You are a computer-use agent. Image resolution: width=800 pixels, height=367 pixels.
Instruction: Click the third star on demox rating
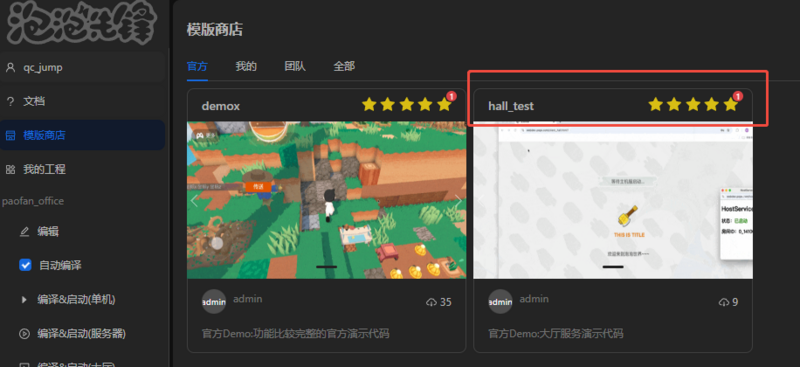pyautogui.click(x=407, y=105)
